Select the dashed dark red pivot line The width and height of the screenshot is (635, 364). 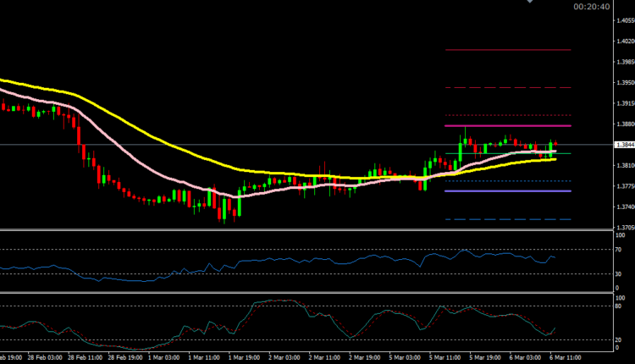(x=508, y=88)
